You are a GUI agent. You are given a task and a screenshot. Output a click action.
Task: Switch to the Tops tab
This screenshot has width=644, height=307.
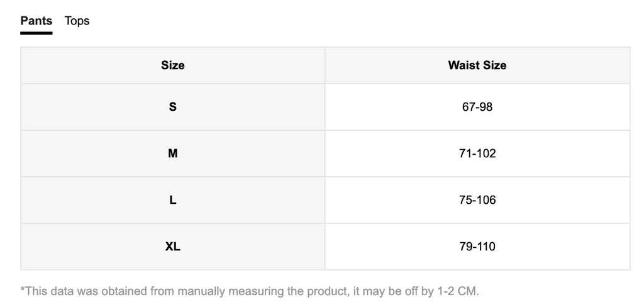[77, 21]
